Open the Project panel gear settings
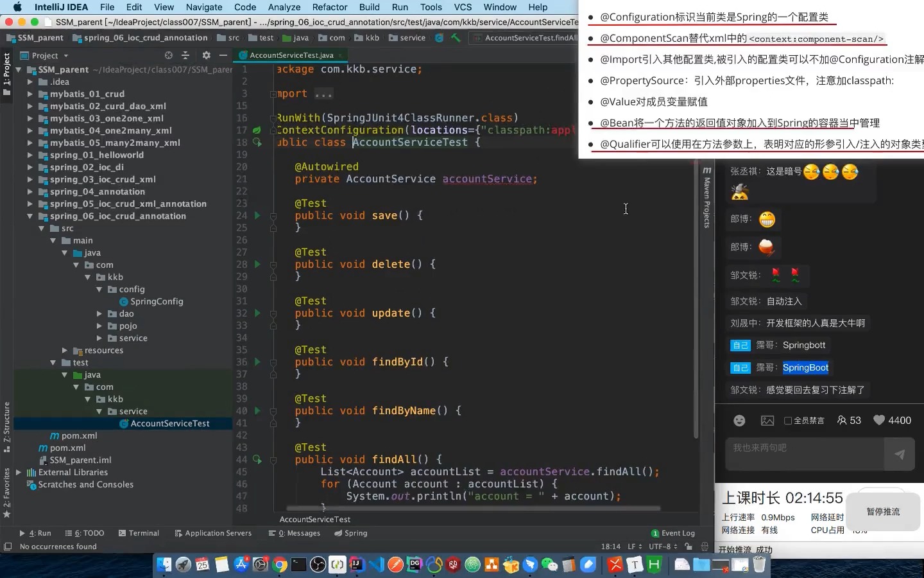Viewport: 924px width, 578px height. point(206,55)
